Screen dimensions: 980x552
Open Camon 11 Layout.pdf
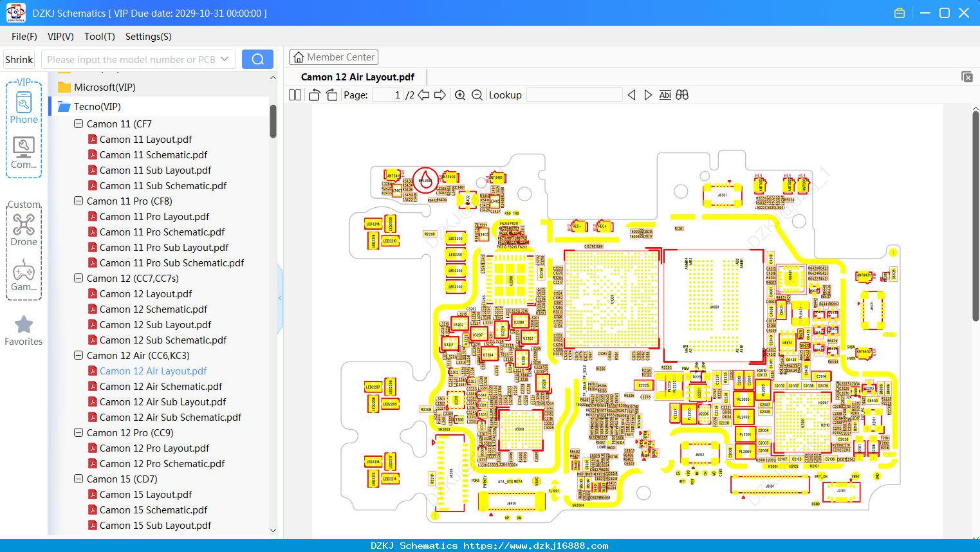(x=145, y=139)
